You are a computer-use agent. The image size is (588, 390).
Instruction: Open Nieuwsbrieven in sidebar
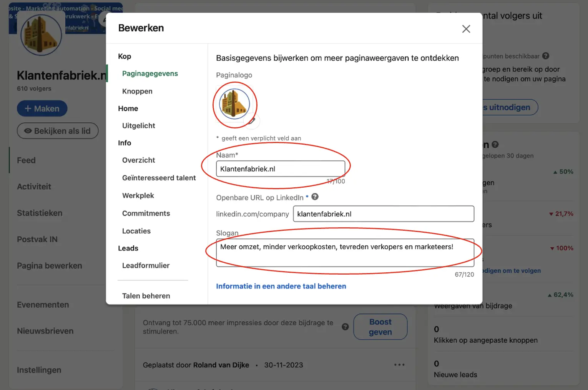[x=45, y=331]
